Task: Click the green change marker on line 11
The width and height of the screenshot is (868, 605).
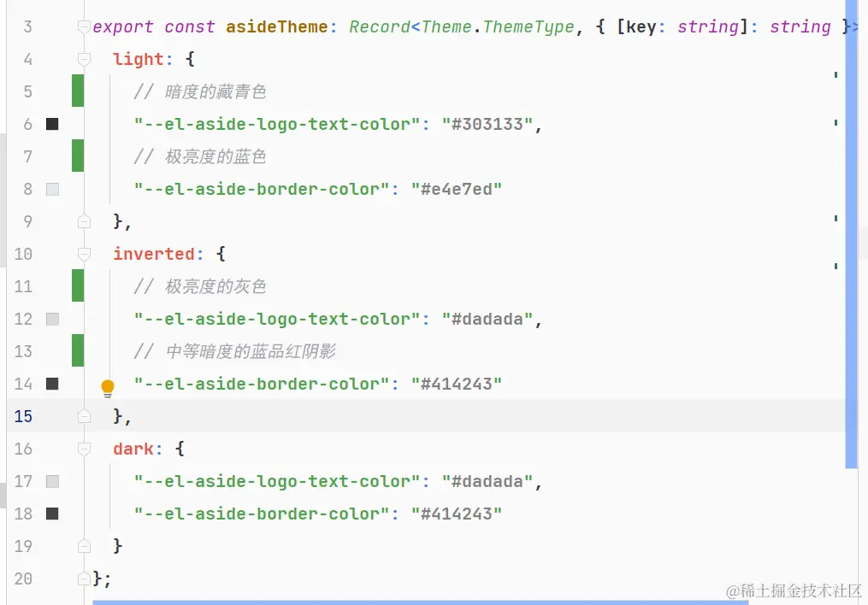Action: (78, 285)
